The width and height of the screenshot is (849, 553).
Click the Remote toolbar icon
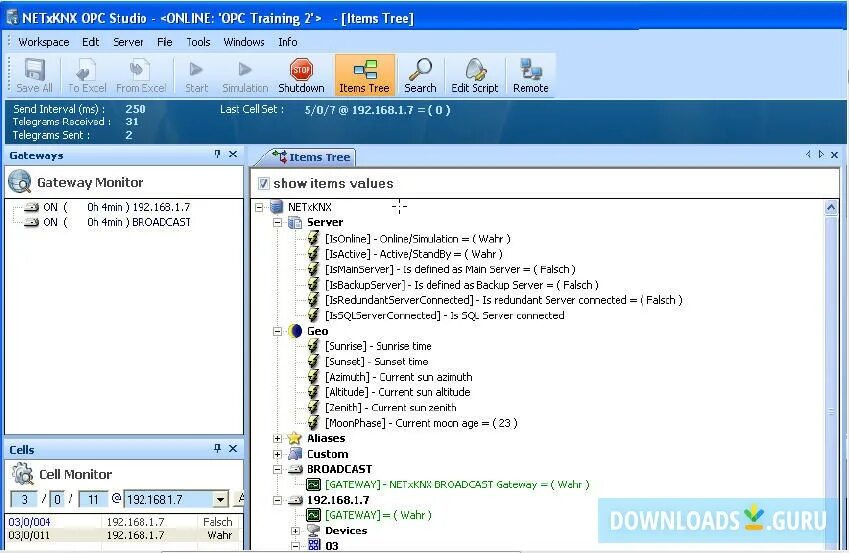coord(531,75)
